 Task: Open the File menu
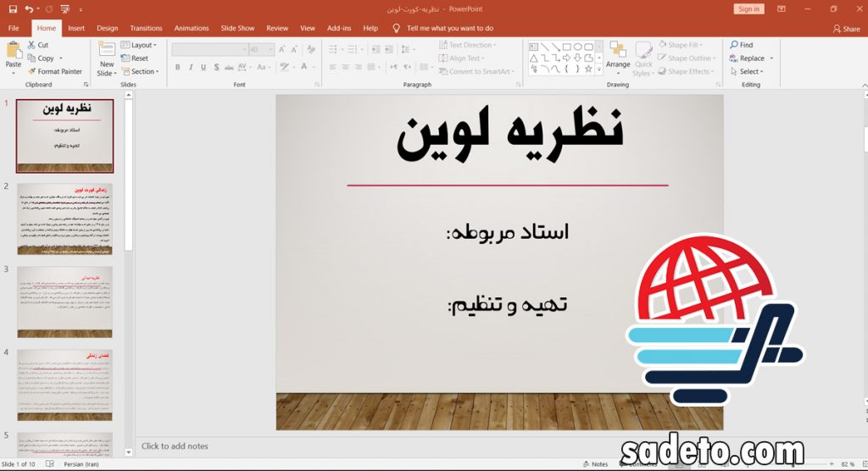(x=14, y=28)
